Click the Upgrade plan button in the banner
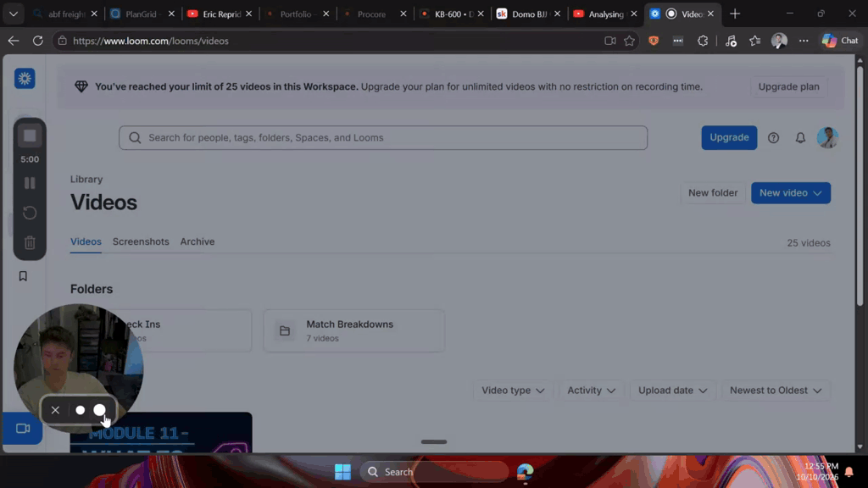868x488 pixels. pos(789,87)
